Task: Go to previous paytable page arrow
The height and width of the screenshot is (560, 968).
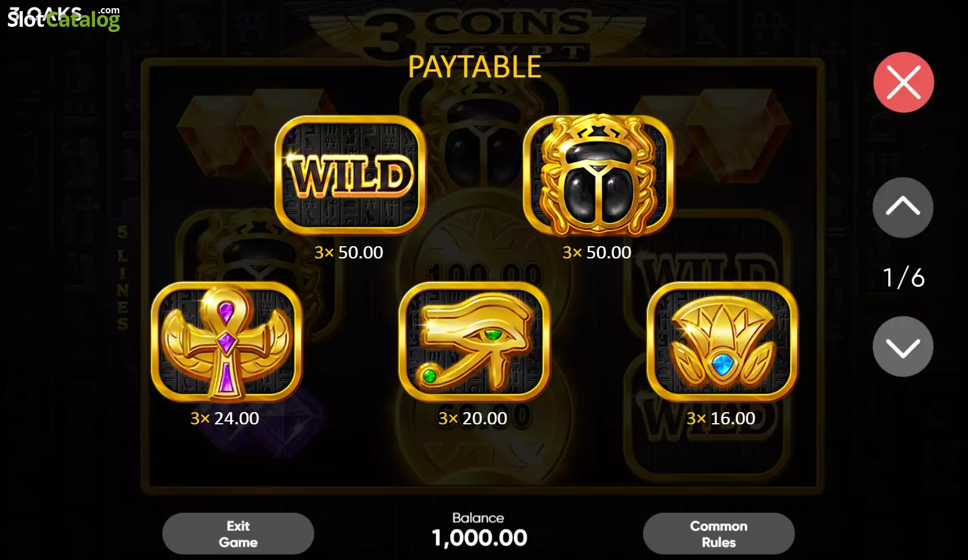Action: pos(903,207)
